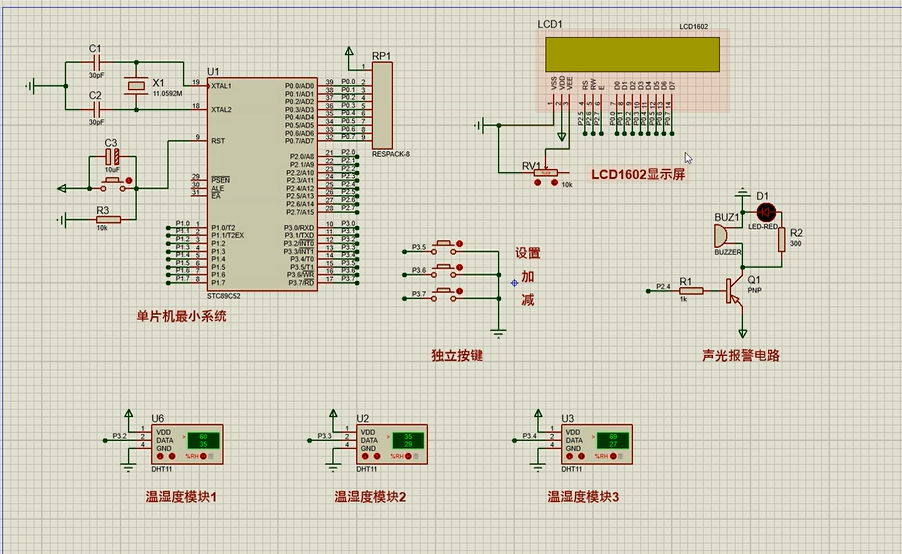Click the R3 10k resistor

click(108, 219)
